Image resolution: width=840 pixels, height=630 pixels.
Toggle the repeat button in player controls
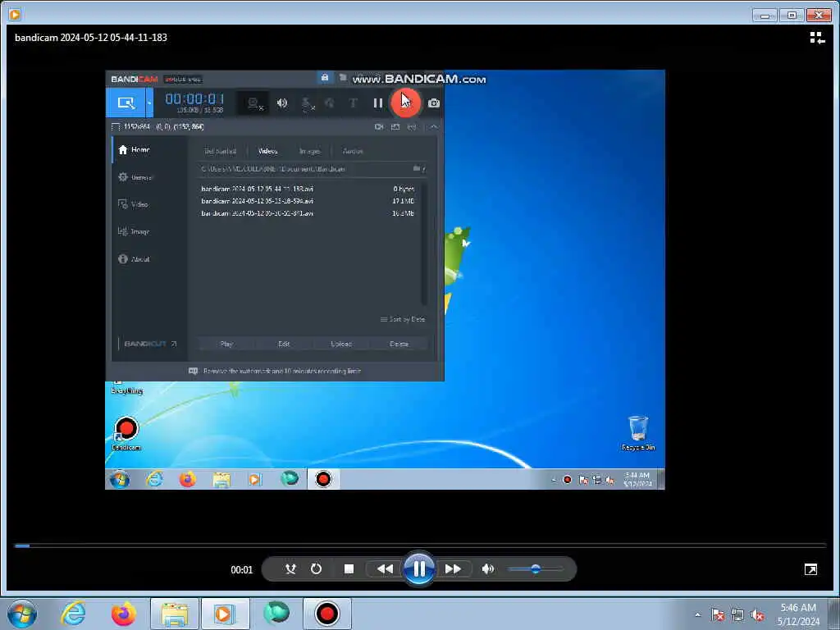point(316,569)
